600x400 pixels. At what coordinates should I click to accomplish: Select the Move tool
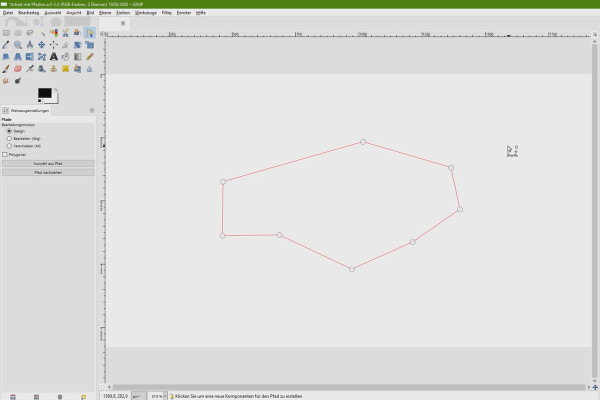pyautogui.click(x=42, y=45)
